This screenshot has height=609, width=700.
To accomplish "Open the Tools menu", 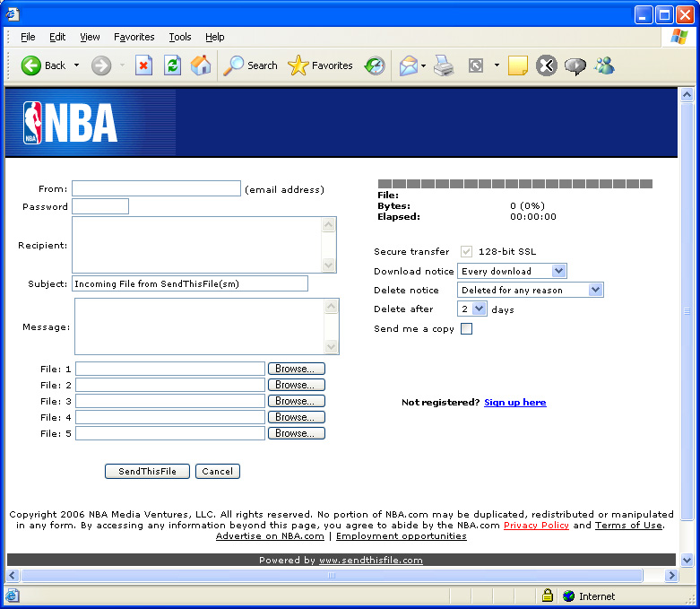I will [180, 37].
